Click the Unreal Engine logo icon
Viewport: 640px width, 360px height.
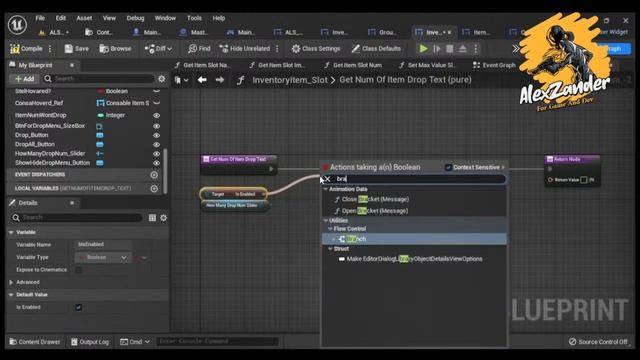tap(18, 24)
